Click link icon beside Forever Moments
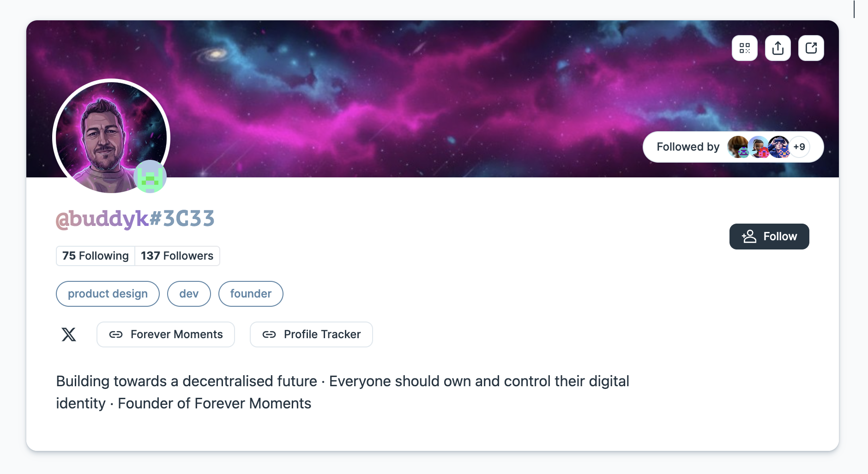Screen dimensions: 868x474 (115, 334)
